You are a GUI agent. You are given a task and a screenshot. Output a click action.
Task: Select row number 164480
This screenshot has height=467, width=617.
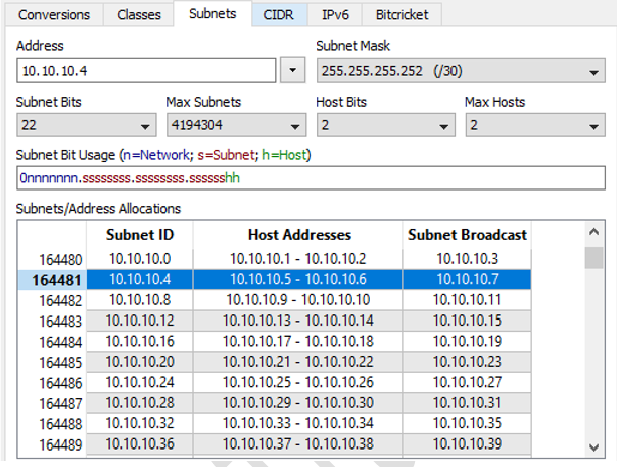pos(59,259)
